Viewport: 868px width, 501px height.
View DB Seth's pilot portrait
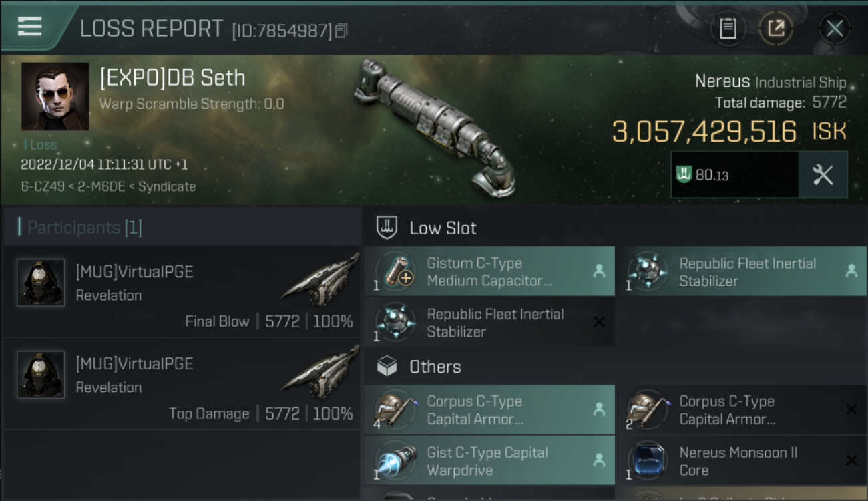[x=55, y=96]
